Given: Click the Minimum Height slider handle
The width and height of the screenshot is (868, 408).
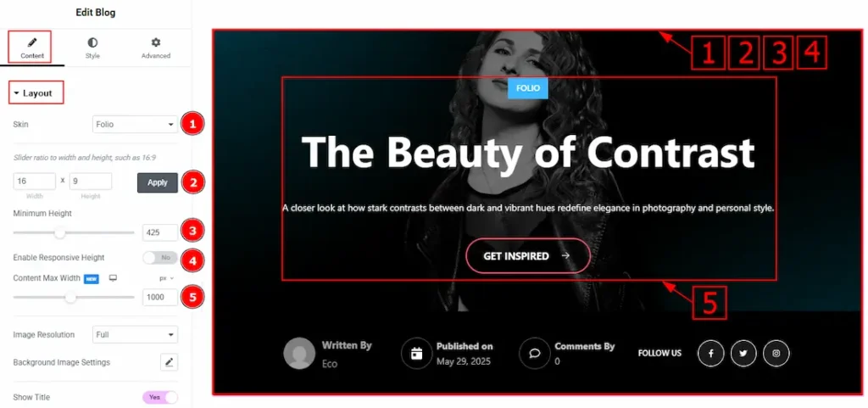Looking at the screenshot, I should [x=60, y=233].
